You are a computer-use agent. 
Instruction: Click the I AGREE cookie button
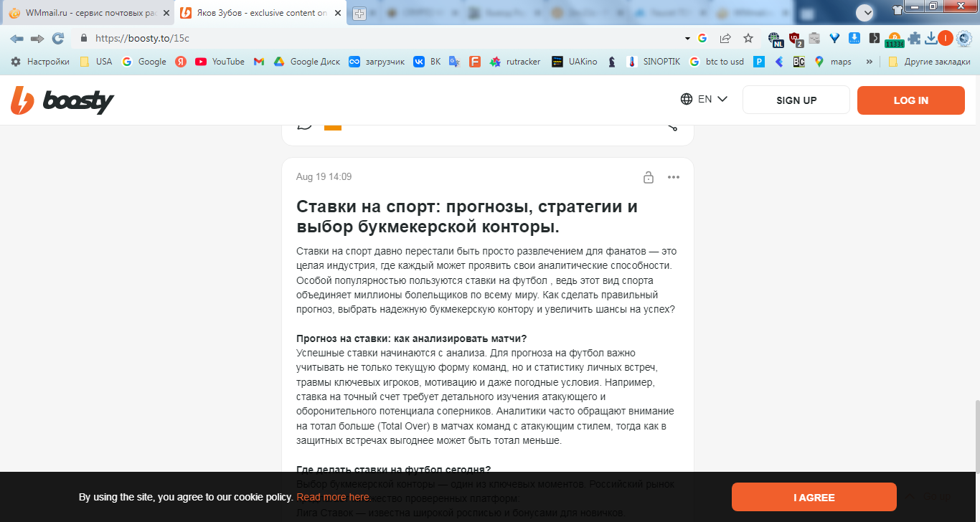[814, 497]
